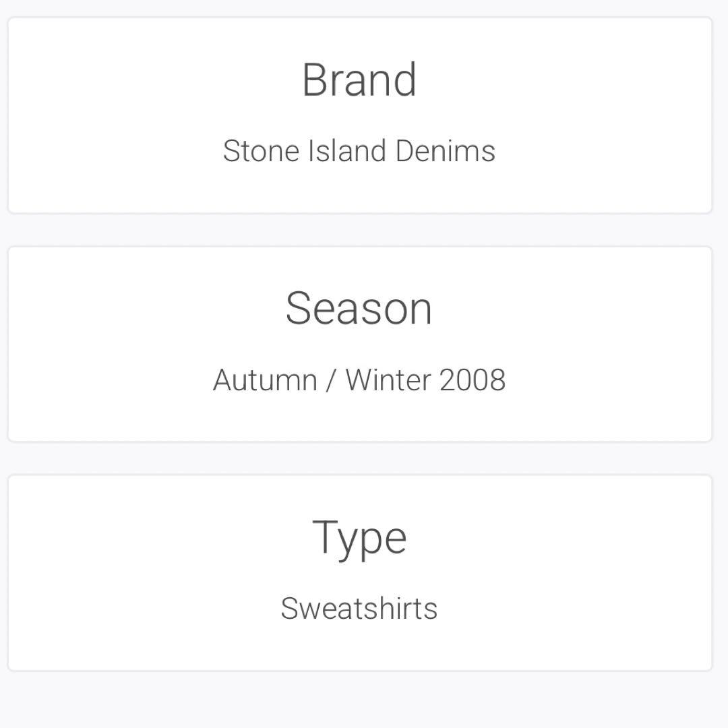Click the Type heading
Image resolution: width=728 pixels, height=728 pixels.
[x=359, y=538]
